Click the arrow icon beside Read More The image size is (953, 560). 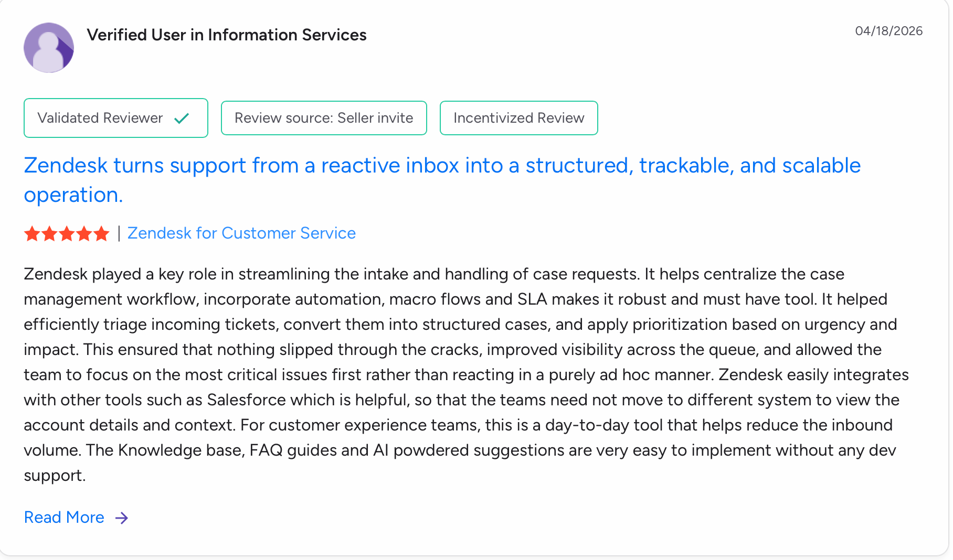(122, 518)
